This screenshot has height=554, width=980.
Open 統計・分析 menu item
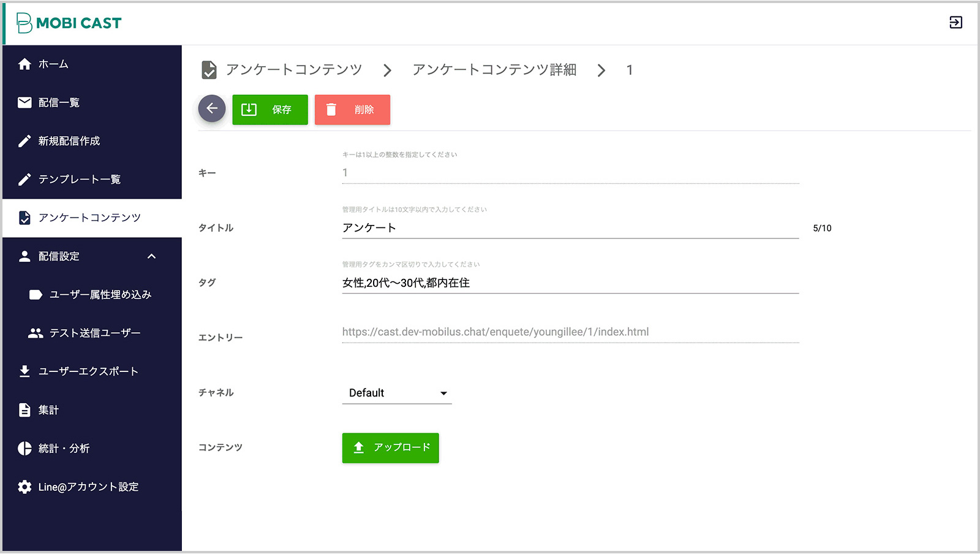coord(92,449)
